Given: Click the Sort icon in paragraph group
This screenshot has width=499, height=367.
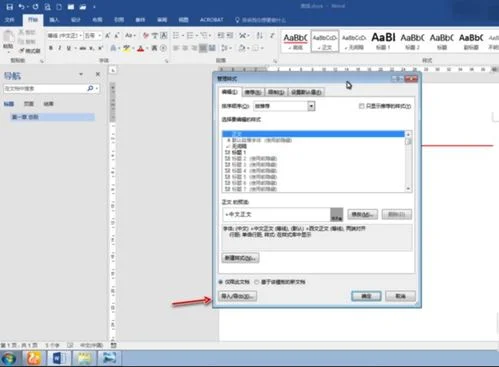Looking at the screenshot, I should point(260,35).
